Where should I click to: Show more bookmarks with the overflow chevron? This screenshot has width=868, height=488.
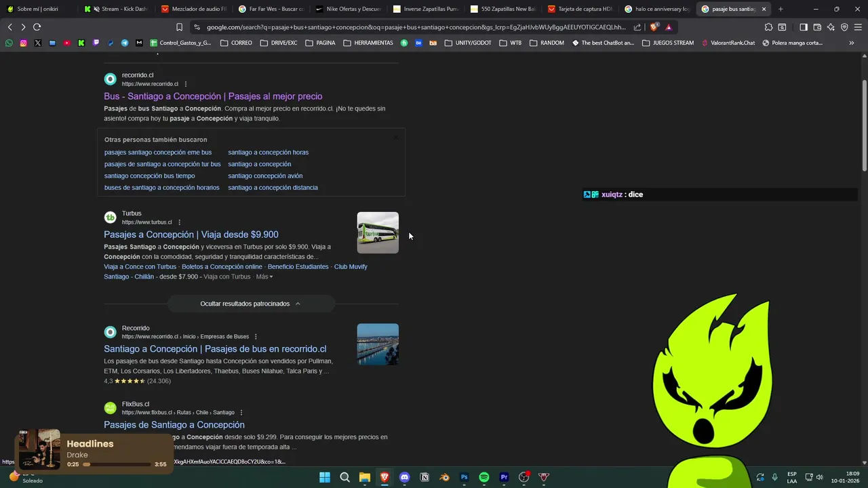(852, 43)
